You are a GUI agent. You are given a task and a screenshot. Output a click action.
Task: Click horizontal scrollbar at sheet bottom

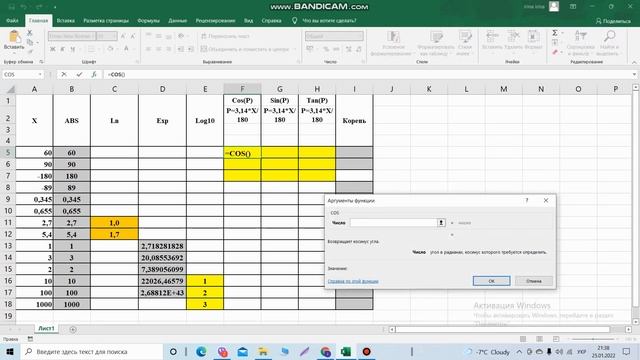[x=502, y=329]
